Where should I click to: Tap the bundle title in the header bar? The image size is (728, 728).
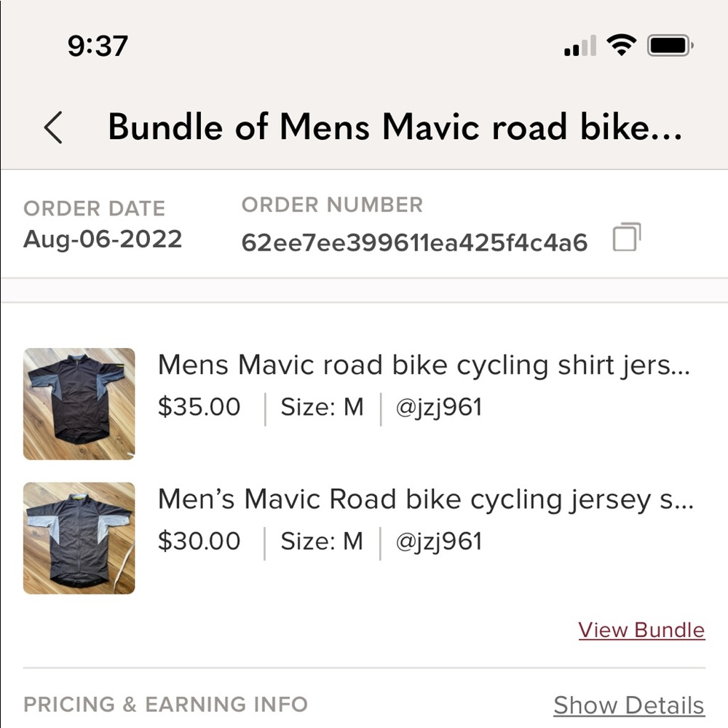pyautogui.click(x=395, y=127)
